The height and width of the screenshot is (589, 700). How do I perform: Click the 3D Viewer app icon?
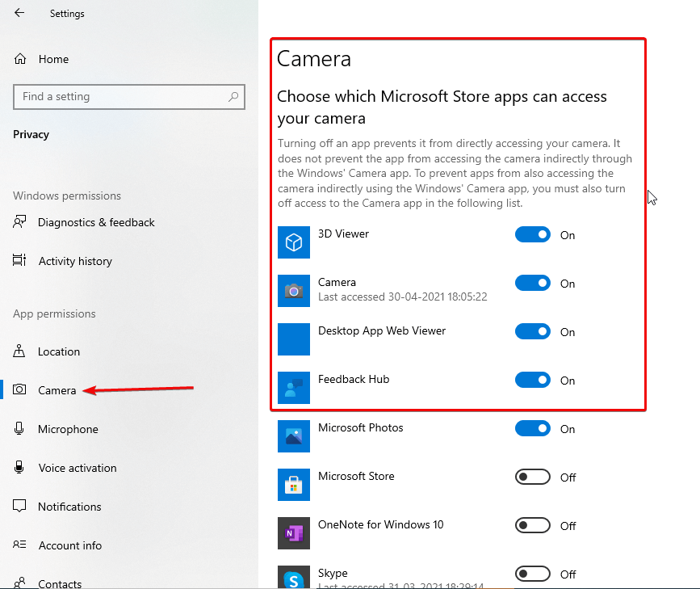tap(294, 242)
